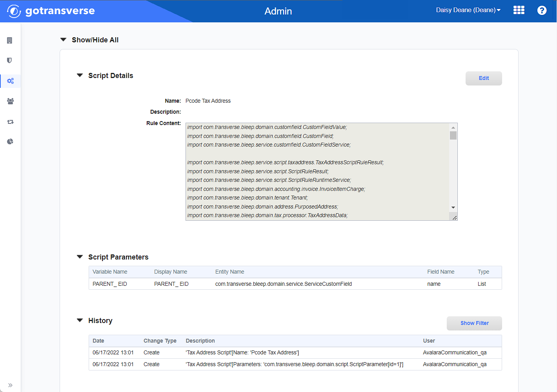Click the Field Name column header
The image size is (557, 392).
[x=441, y=272]
